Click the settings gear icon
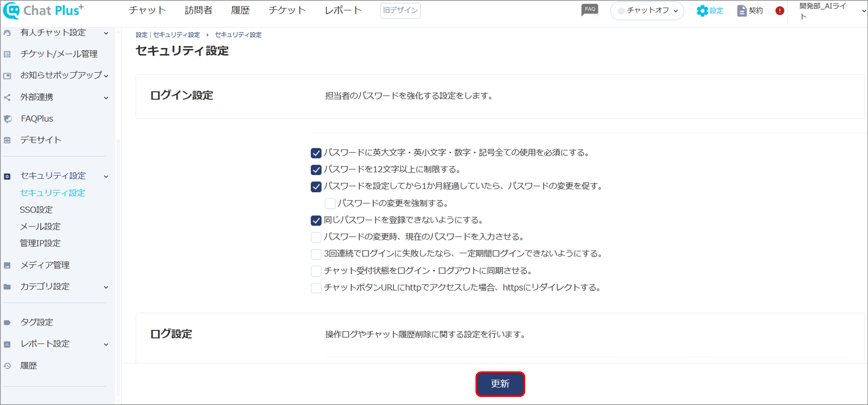 pyautogui.click(x=702, y=11)
